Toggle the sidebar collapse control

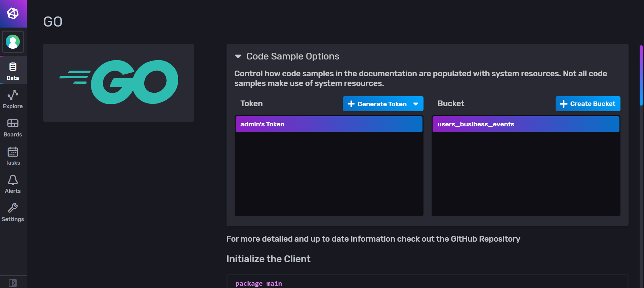13,283
